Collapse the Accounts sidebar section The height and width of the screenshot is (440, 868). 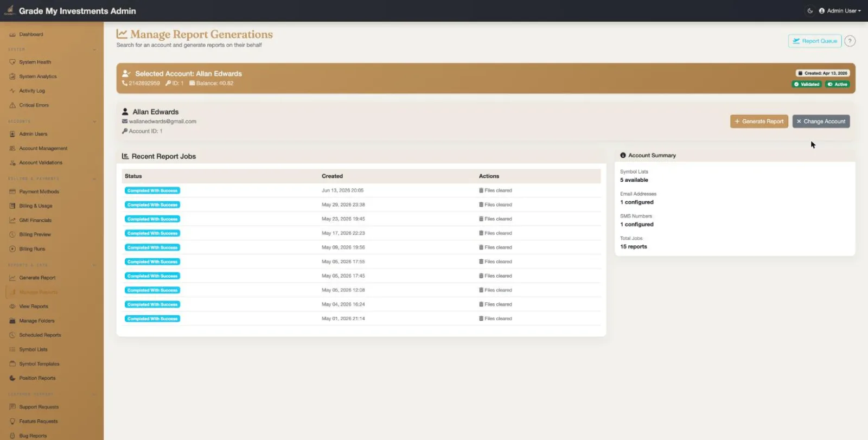(94, 122)
